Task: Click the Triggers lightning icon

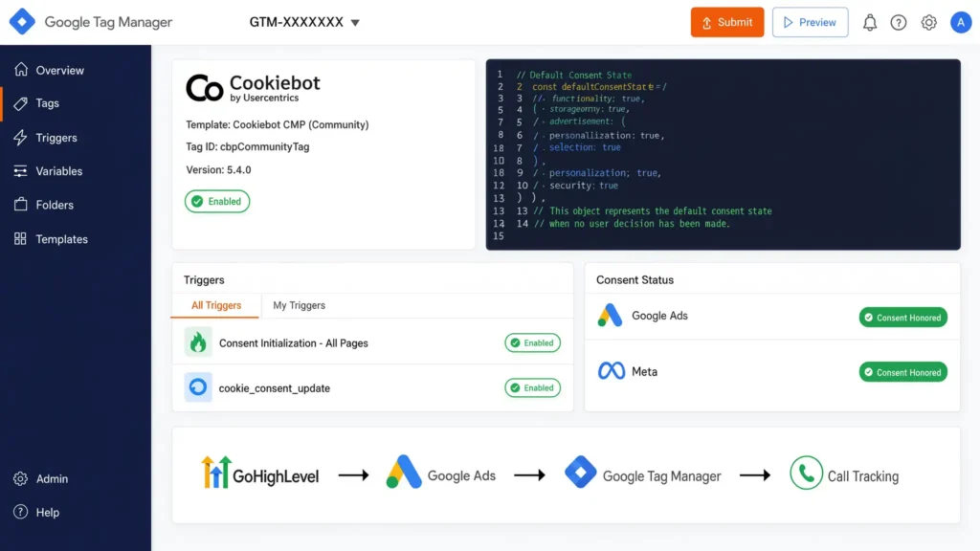Action: coord(21,138)
